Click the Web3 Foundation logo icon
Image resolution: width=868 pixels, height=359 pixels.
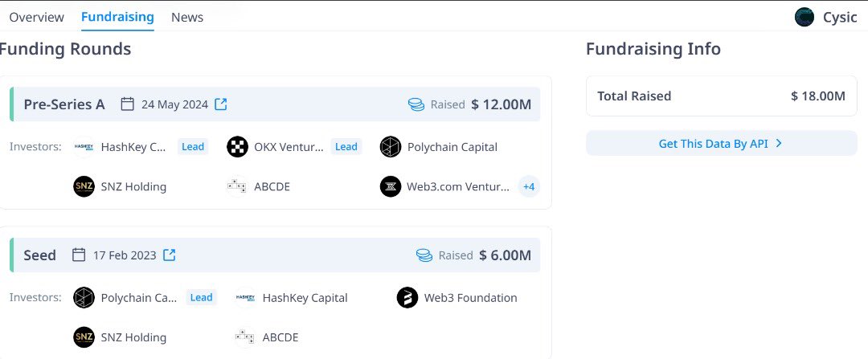click(407, 298)
